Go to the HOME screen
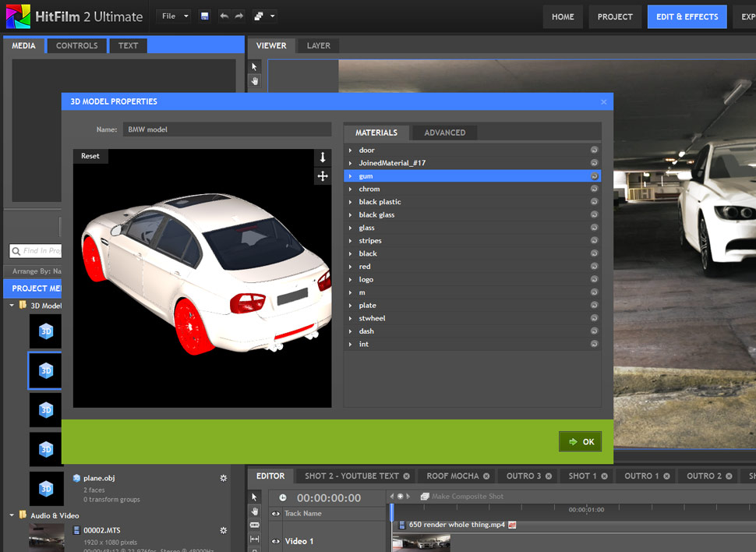The width and height of the screenshot is (756, 552). coord(563,17)
